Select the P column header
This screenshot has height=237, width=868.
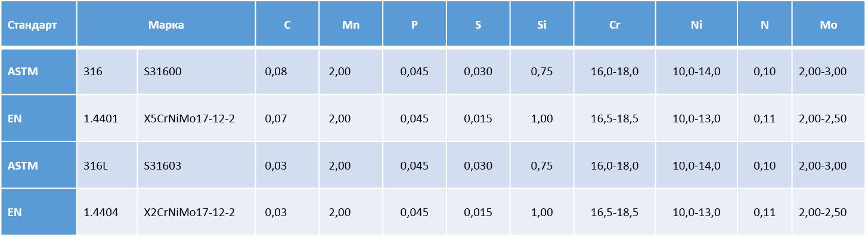pos(414,24)
